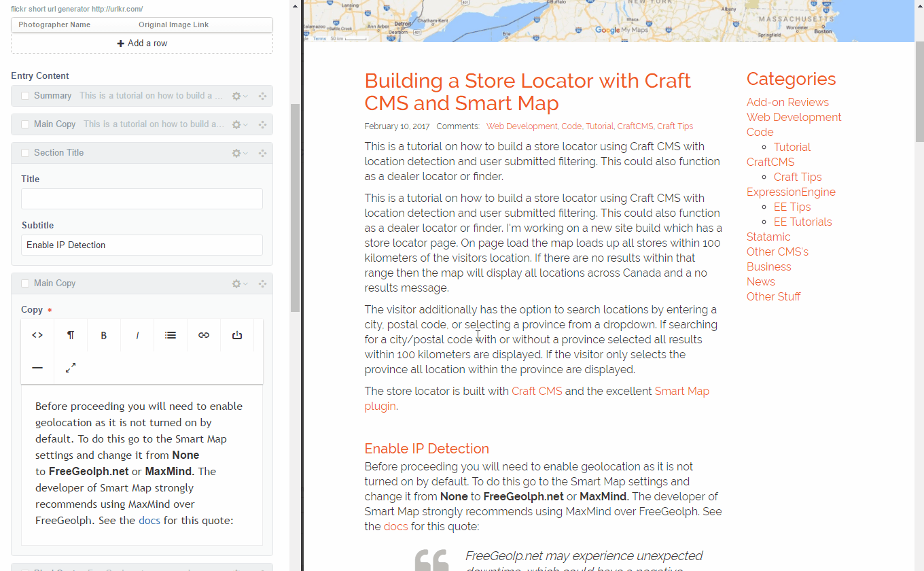
Task: Toggle bold formatting in Copy editor
Action: [x=104, y=335]
